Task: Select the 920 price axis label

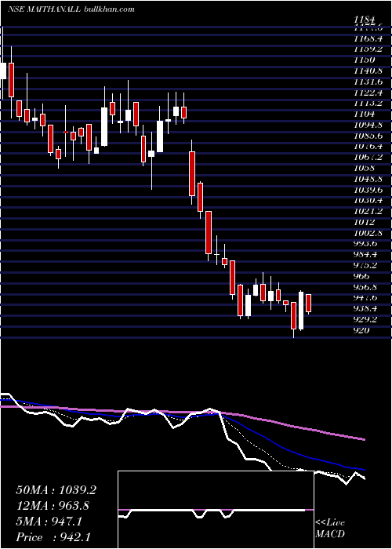Action: point(362,330)
